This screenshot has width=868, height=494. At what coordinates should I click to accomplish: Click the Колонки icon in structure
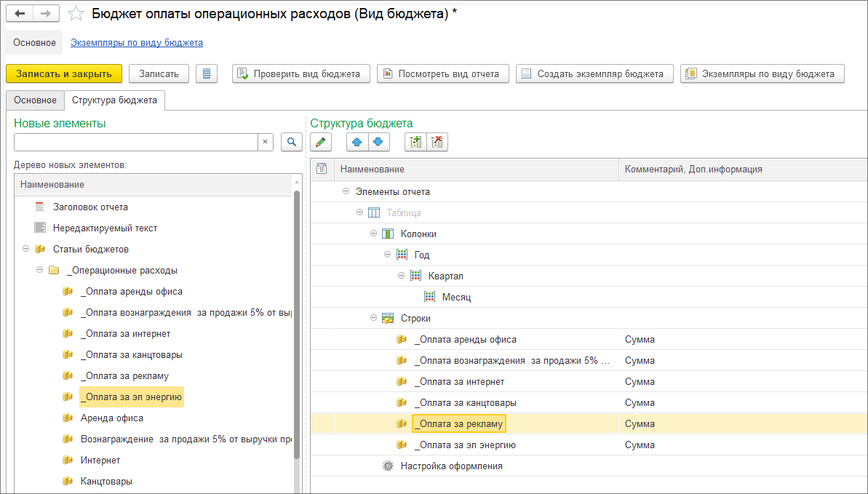pyautogui.click(x=388, y=234)
